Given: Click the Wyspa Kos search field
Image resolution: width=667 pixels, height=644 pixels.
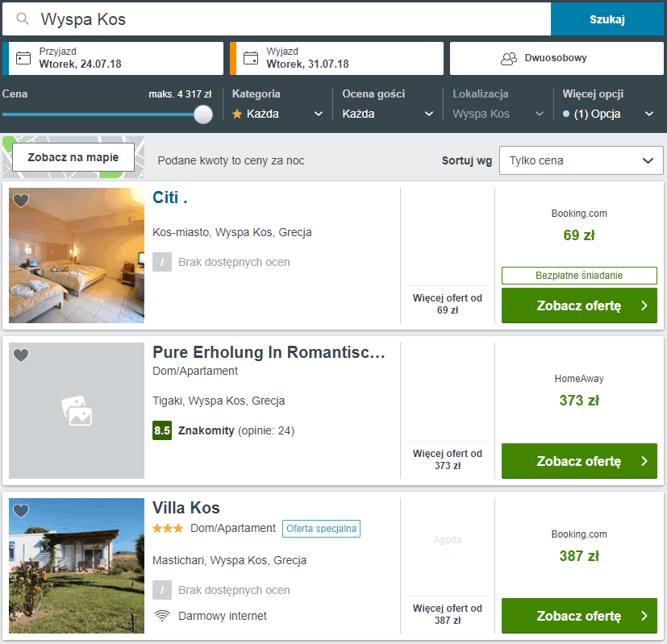Looking at the screenshot, I should click(x=290, y=19).
